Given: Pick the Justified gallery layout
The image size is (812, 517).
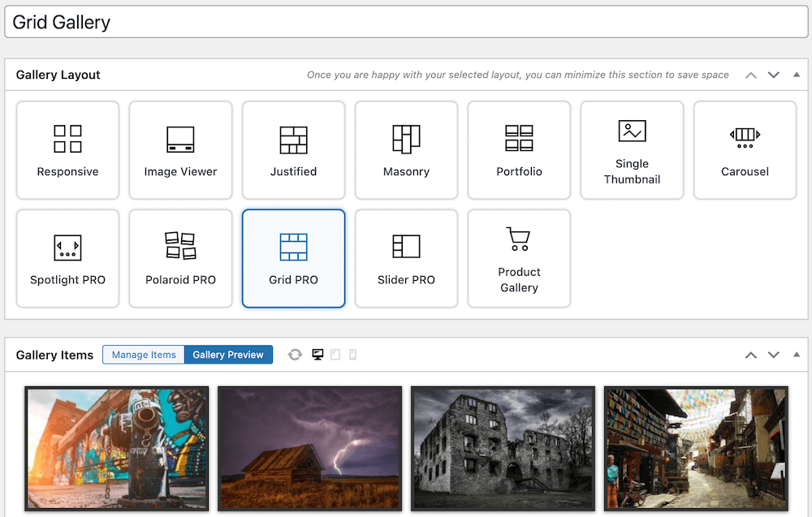Looking at the screenshot, I should point(293,150).
